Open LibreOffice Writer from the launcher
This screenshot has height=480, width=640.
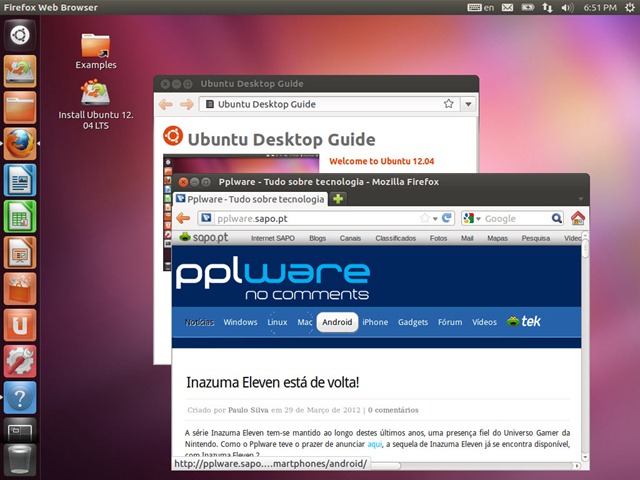[20, 180]
